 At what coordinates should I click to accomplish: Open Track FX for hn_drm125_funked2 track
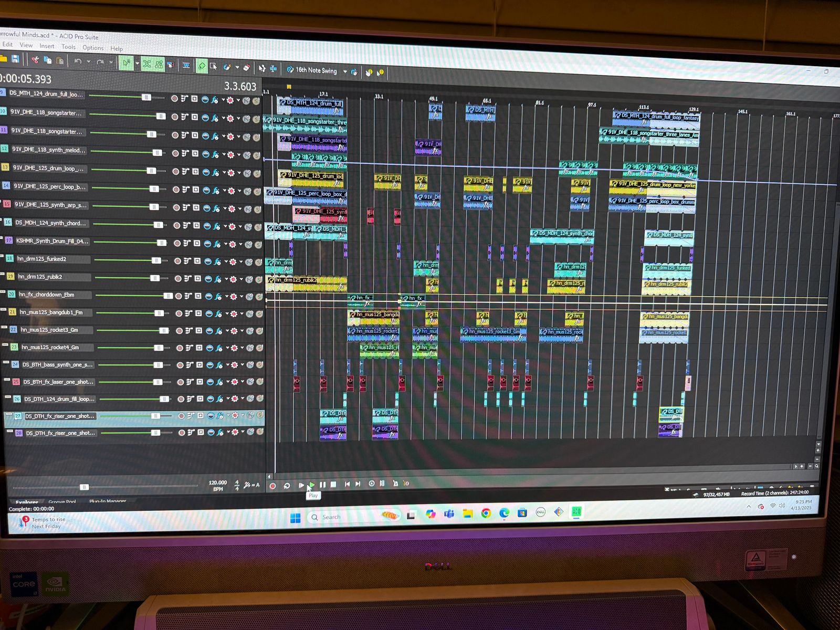218,261
